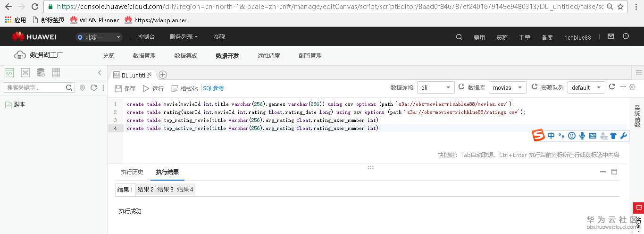Open the 收藏 favorites menu

(219, 37)
